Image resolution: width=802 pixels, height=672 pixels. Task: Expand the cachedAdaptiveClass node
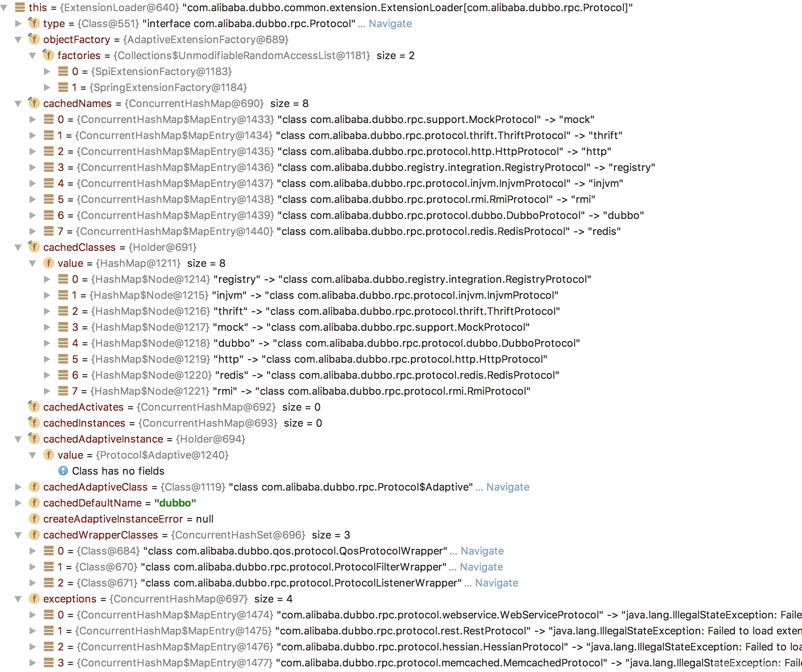[18, 487]
